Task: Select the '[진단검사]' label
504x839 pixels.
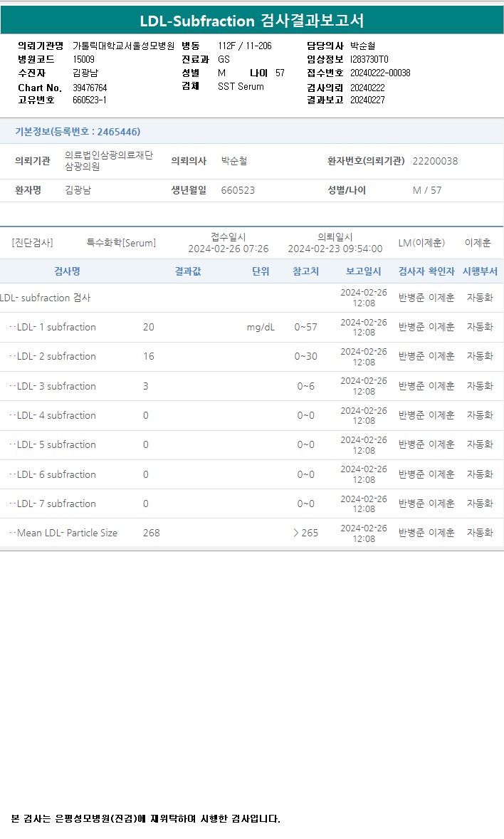Action: point(33,243)
